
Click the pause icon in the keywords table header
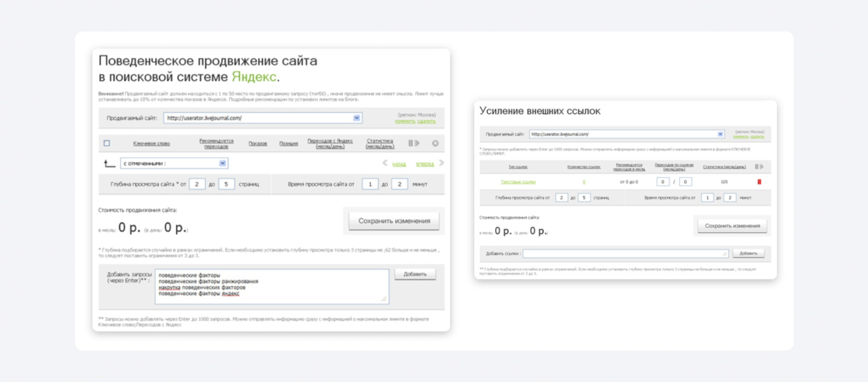pyautogui.click(x=411, y=144)
